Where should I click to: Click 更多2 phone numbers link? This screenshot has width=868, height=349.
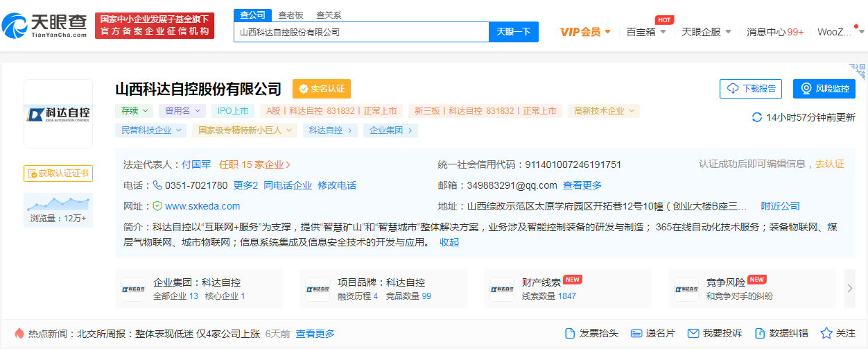[x=245, y=185]
